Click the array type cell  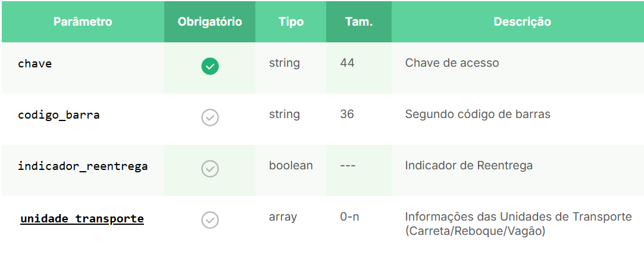point(283,217)
